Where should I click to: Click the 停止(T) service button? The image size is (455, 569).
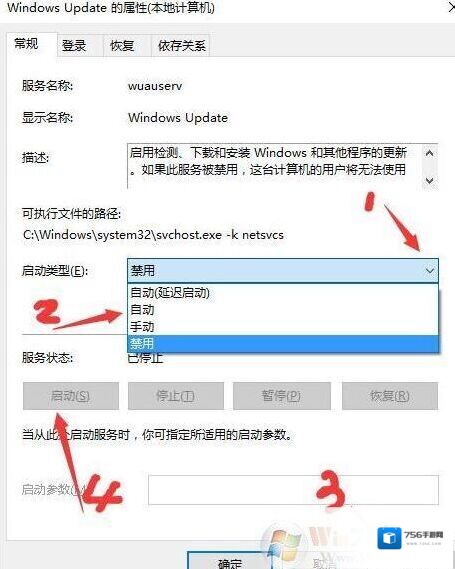point(176,396)
